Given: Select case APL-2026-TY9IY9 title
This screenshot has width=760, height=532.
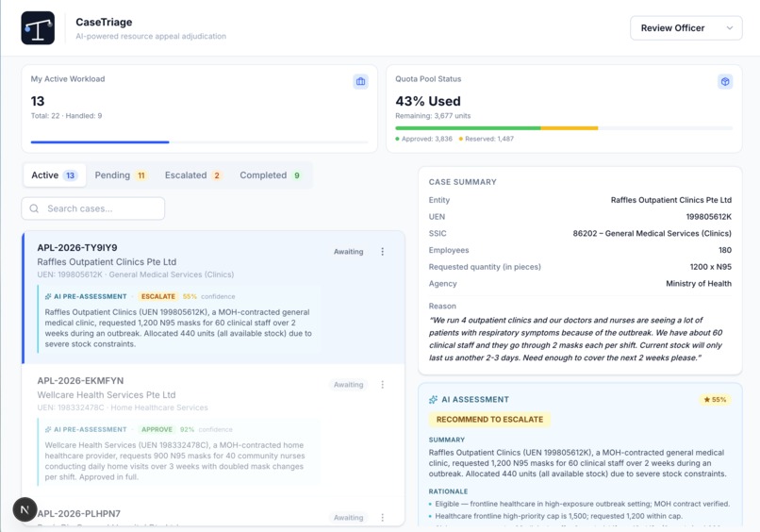Looking at the screenshot, I should [x=77, y=247].
